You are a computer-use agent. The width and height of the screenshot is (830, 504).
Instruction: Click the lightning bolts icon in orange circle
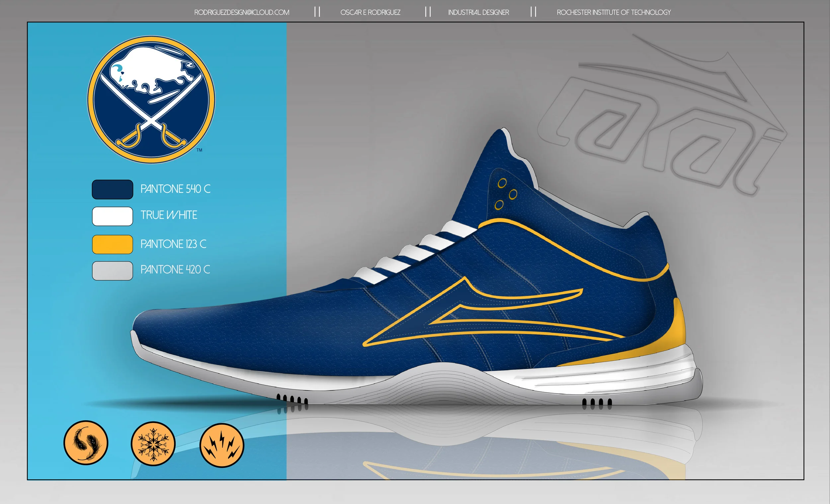222,445
